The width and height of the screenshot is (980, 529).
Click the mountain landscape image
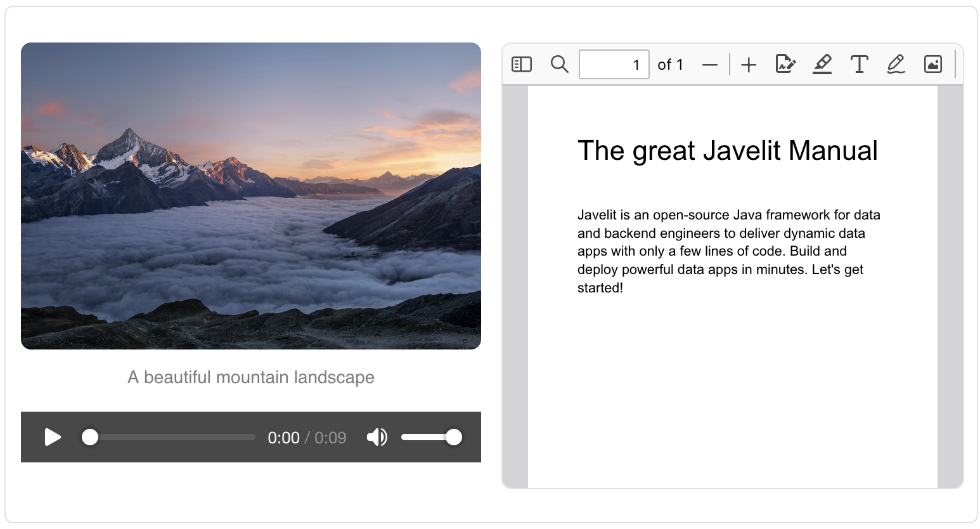coord(251,196)
